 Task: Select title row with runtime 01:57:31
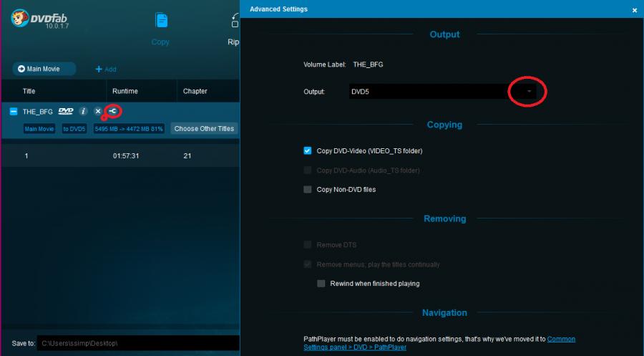click(121, 156)
